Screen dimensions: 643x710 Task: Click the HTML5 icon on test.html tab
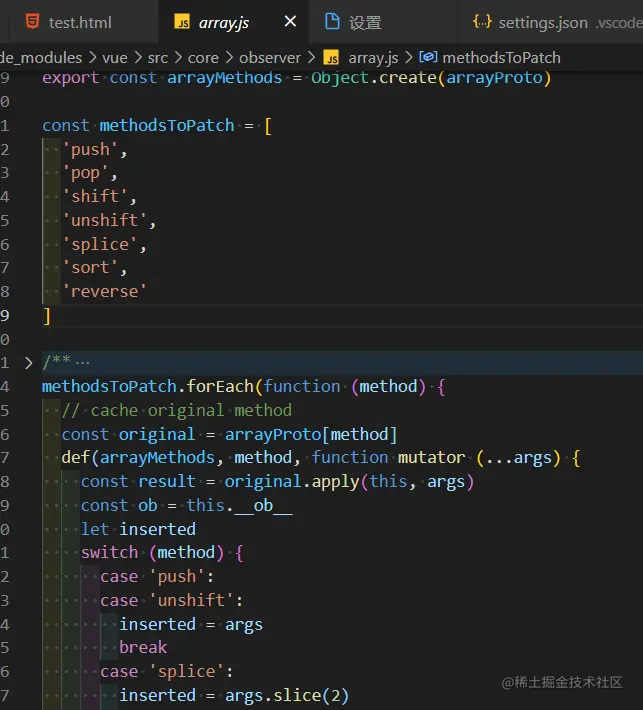[x=33, y=21]
